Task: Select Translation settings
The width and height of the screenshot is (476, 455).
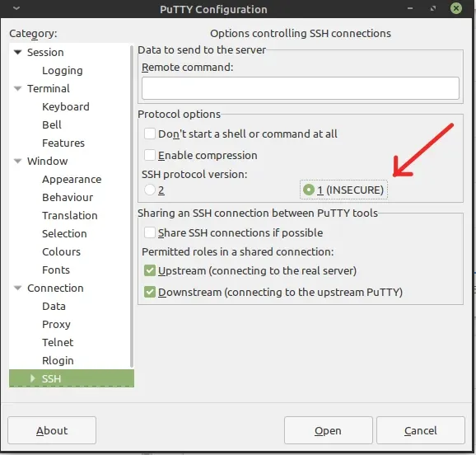Action: [70, 215]
